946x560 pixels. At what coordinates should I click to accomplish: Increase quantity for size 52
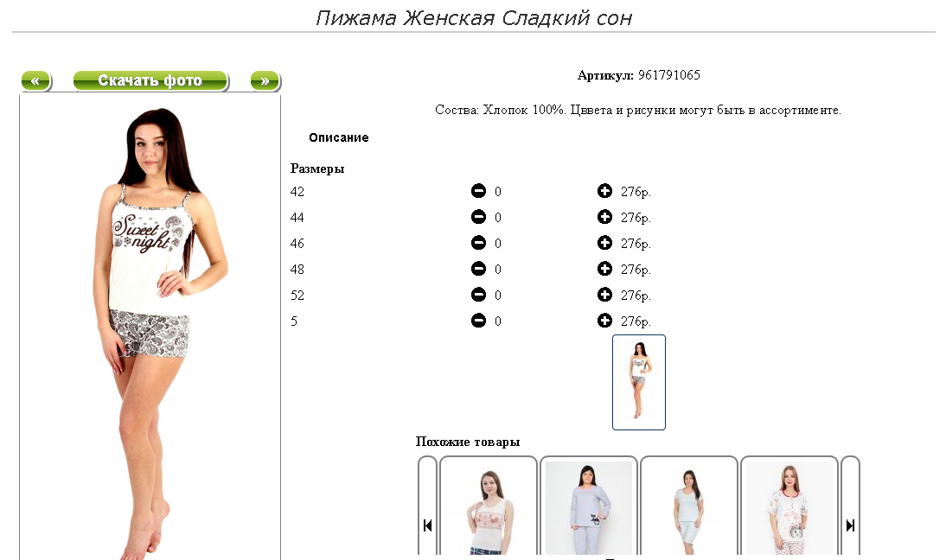tap(604, 295)
